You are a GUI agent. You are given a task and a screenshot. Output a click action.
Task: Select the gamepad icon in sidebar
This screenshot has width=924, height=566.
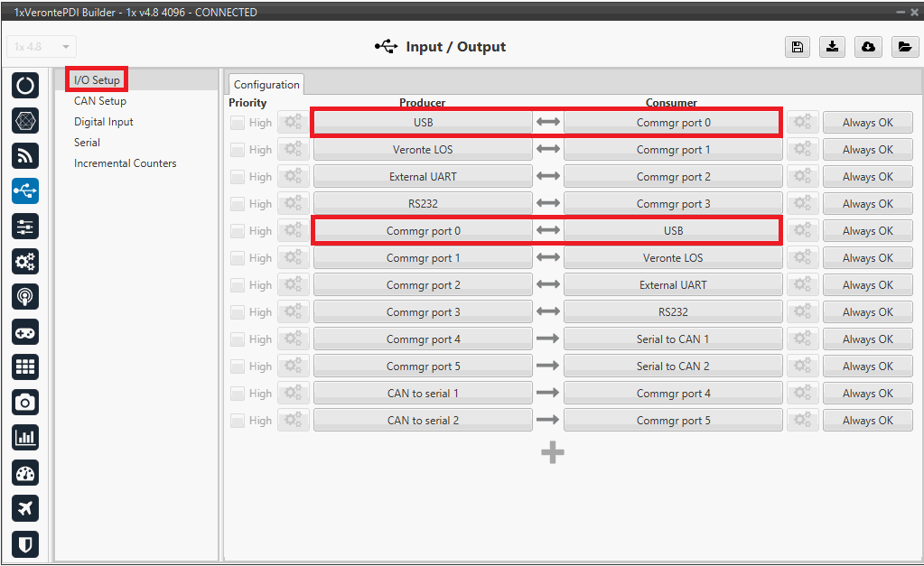[25, 332]
